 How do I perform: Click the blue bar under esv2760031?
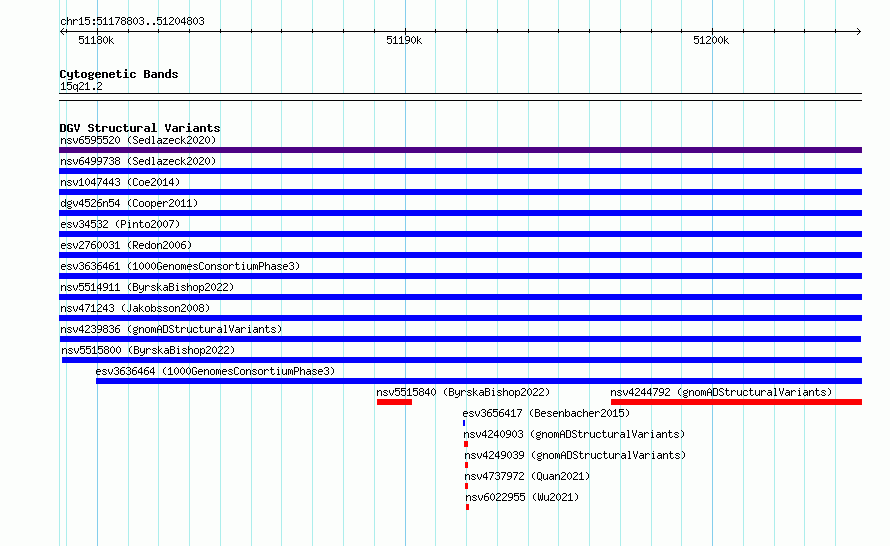pyautogui.click(x=460, y=255)
